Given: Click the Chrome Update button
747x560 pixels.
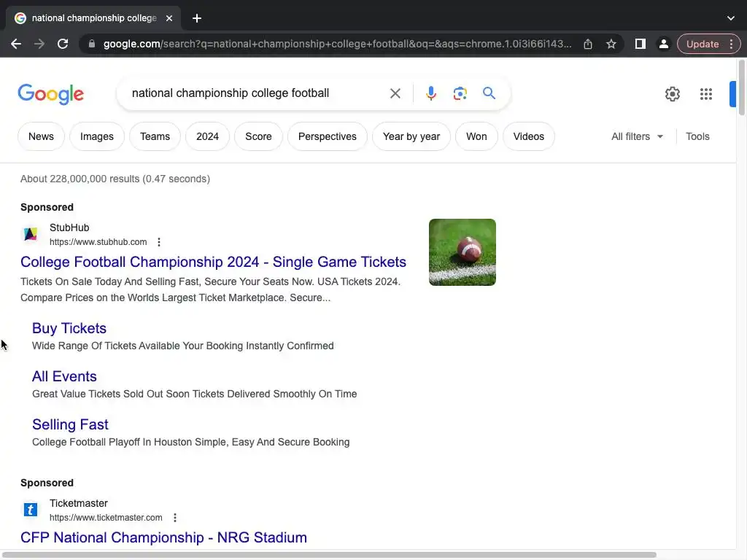Looking at the screenshot, I should coord(703,44).
